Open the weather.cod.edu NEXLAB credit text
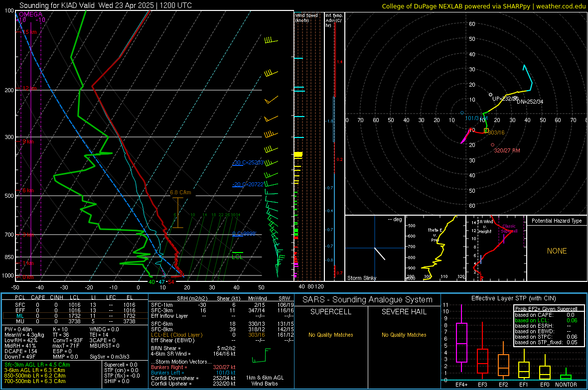Viewport: 588px width, 390px height. [x=484, y=6]
